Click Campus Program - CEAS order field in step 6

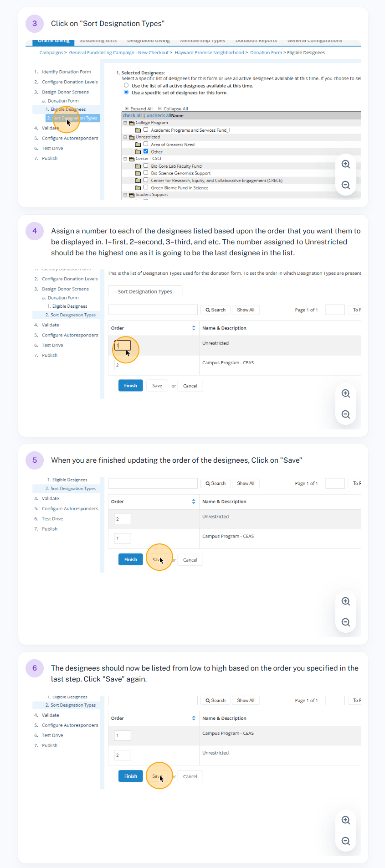pyautogui.click(x=123, y=735)
